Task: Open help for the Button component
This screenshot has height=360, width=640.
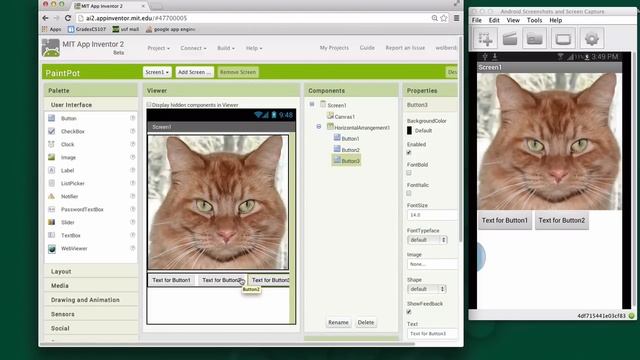Action: [x=133, y=118]
